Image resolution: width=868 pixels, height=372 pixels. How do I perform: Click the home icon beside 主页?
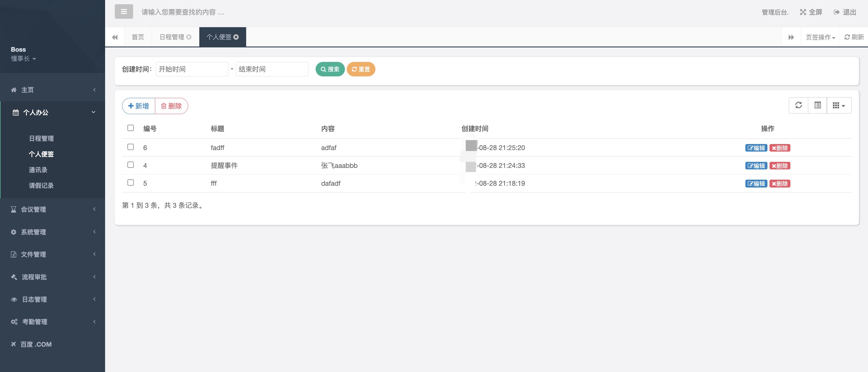tap(14, 90)
